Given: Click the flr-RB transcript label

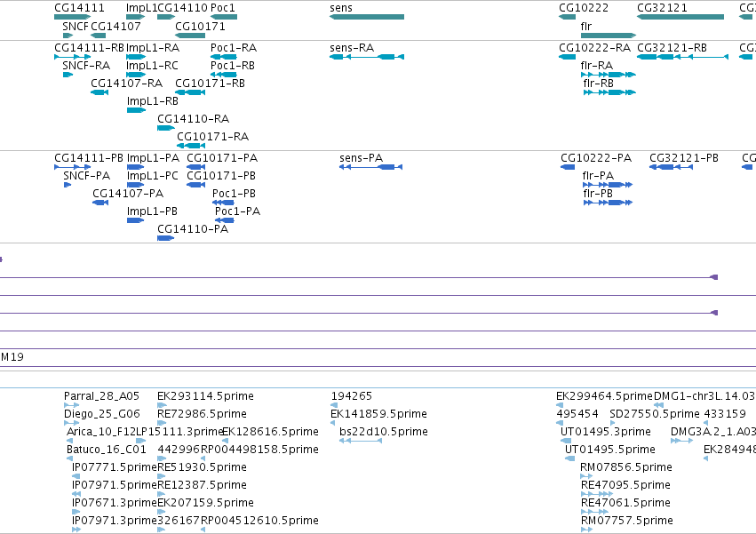Looking at the screenshot, I should (x=599, y=84).
